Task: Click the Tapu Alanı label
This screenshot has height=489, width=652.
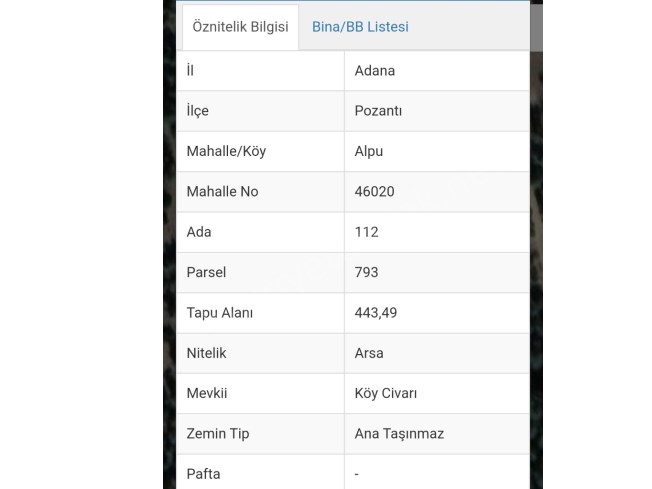Action: [x=220, y=312]
